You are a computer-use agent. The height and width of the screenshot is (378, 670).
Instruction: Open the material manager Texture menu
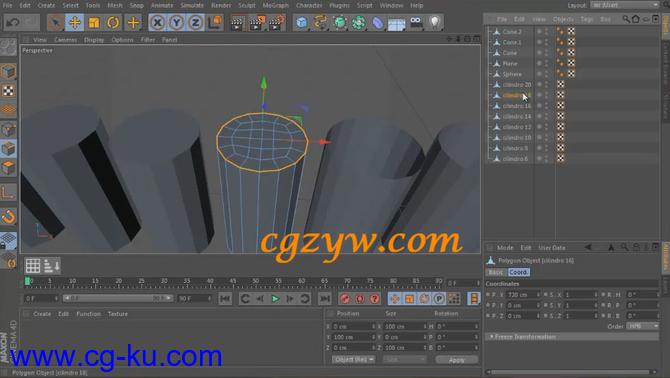[118, 314]
